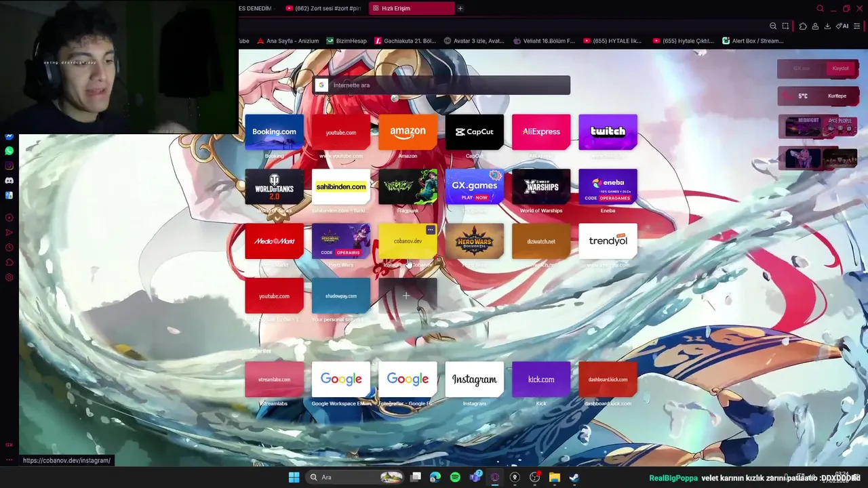Open the Hero Wars OPERAIRIS code tile
Screen dimensions: 868x488
coord(340,241)
